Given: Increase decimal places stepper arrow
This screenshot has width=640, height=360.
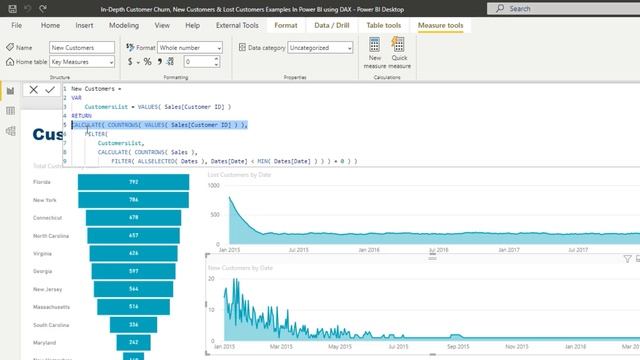Looking at the screenshot, I should [216, 59].
